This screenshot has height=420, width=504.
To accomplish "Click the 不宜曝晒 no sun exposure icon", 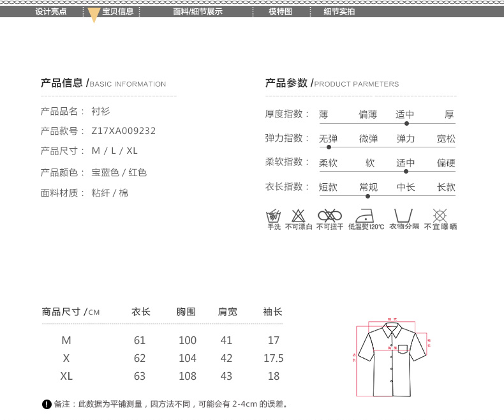I will 440,215.
